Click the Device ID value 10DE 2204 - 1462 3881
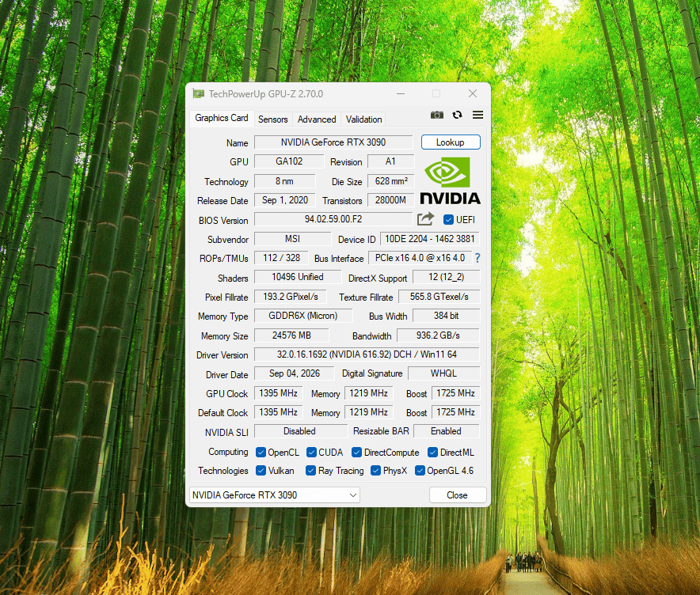This screenshot has width=700, height=595. click(430, 239)
